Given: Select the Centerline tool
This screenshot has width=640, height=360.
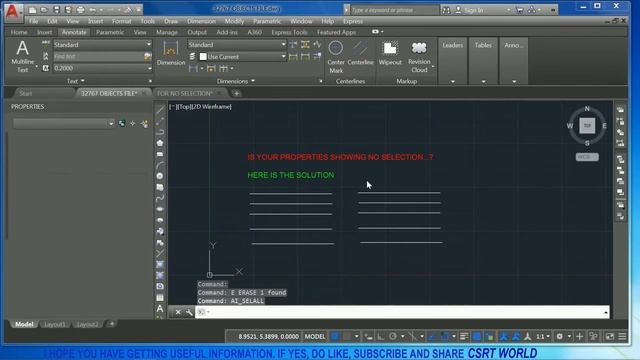Looking at the screenshot, I should point(360,53).
